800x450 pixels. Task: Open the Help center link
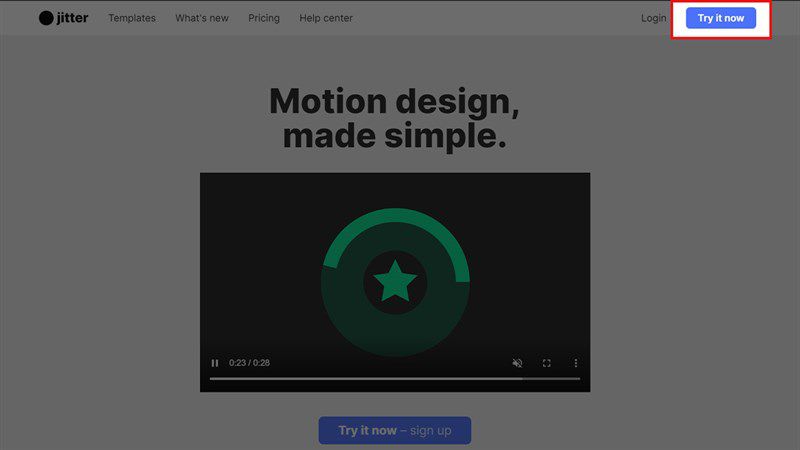point(326,18)
